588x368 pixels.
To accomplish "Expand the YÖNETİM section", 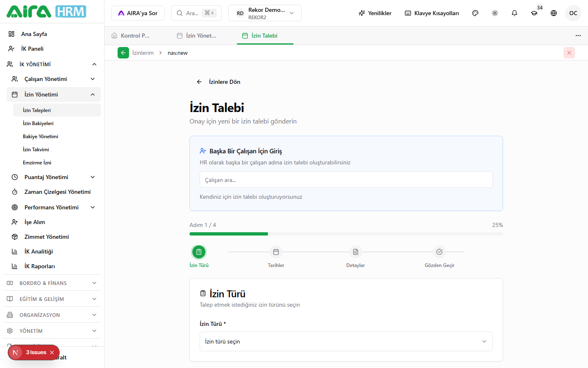I will click(x=52, y=331).
